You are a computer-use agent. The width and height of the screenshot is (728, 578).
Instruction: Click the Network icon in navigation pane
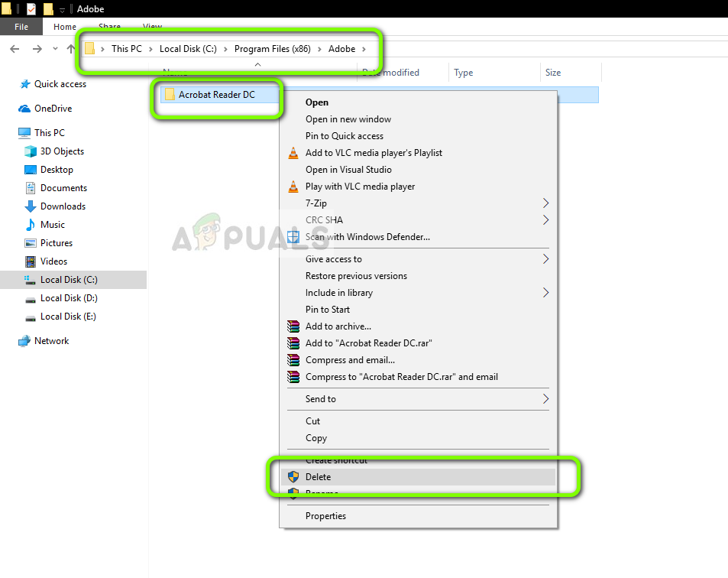(24, 341)
